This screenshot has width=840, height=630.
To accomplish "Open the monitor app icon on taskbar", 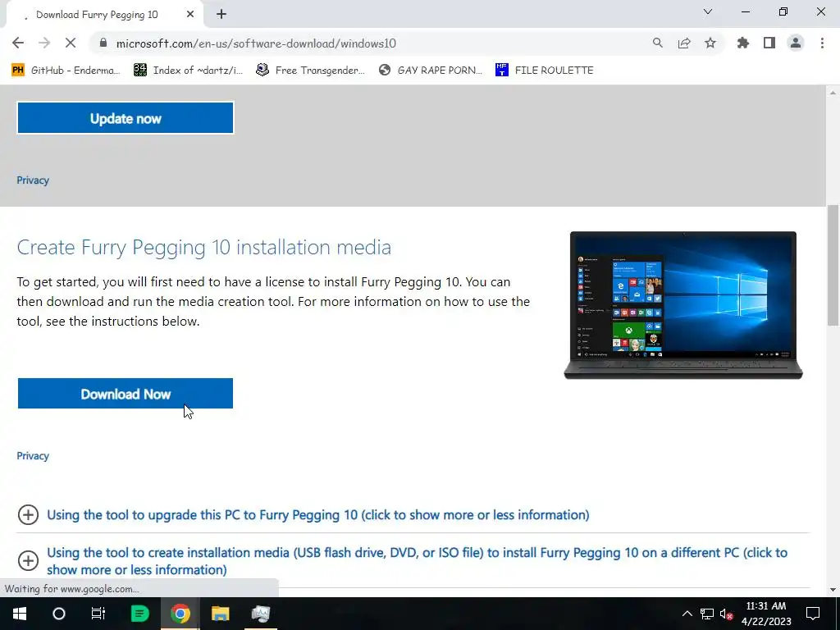I will (261, 614).
